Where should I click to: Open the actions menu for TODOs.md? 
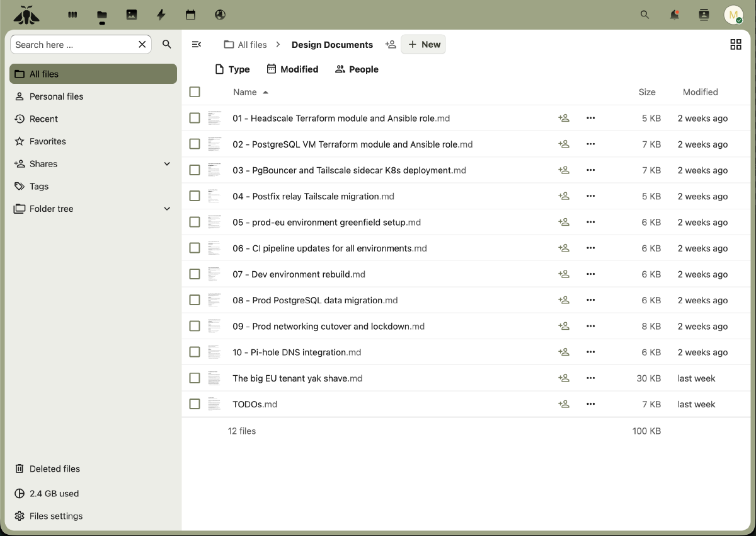coord(590,404)
